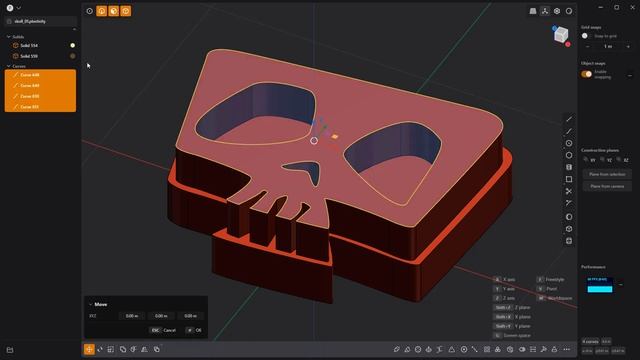Select the Rotate tool next to Move

point(100,349)
